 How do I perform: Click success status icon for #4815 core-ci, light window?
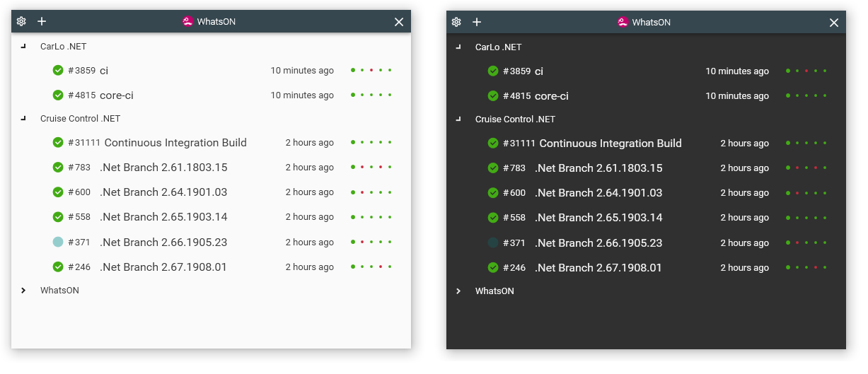(58, 95)
